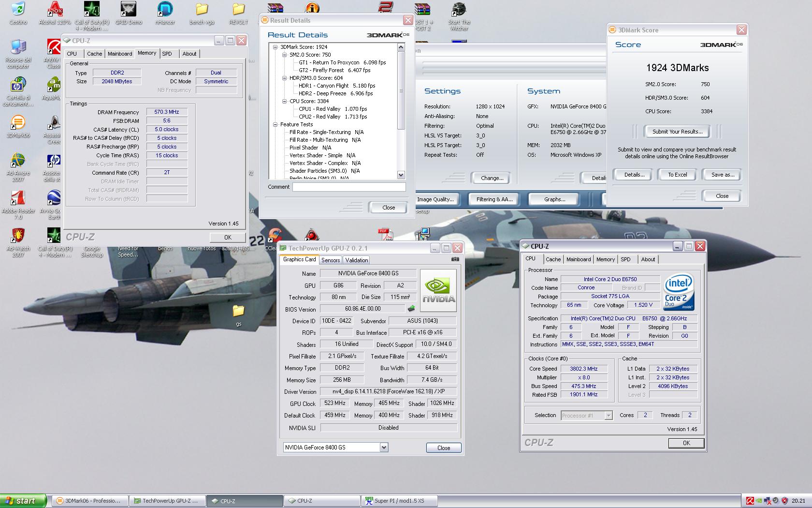
Task: Collapse the SM2.0 Score node
Action: (284, 55)
